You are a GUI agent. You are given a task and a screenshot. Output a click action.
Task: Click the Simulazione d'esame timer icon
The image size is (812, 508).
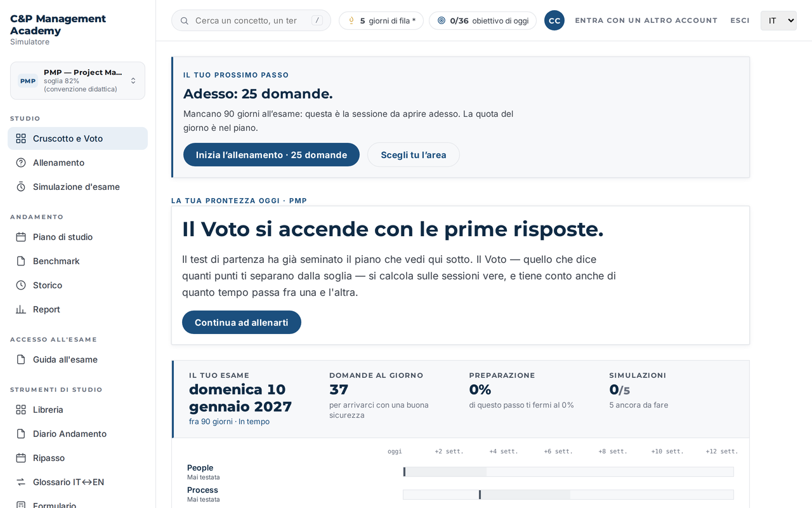pyautogui.click(x=21, y=187)
